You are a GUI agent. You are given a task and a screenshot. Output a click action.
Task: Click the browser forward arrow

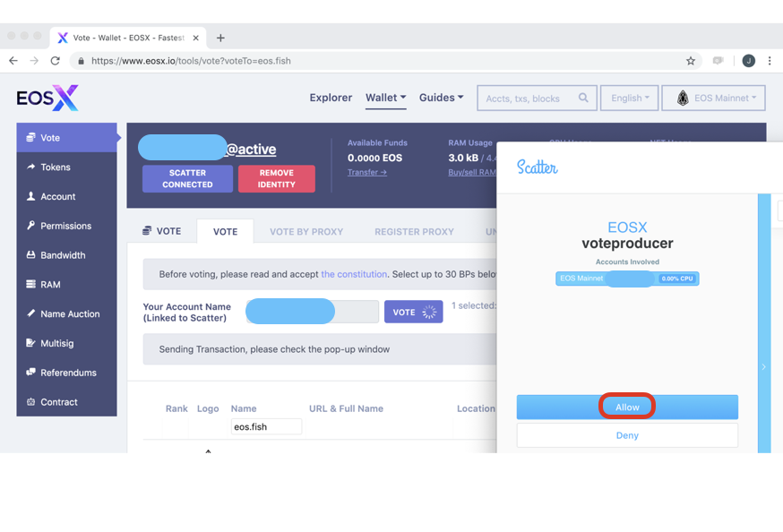(34, 61)
